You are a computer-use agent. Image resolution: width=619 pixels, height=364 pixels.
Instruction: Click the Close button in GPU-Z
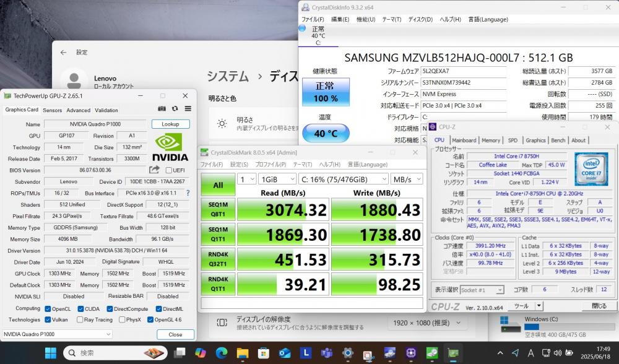175,334
